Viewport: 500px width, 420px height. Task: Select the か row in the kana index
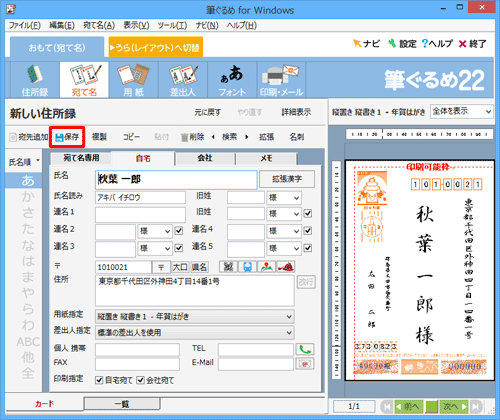[28, 197]
